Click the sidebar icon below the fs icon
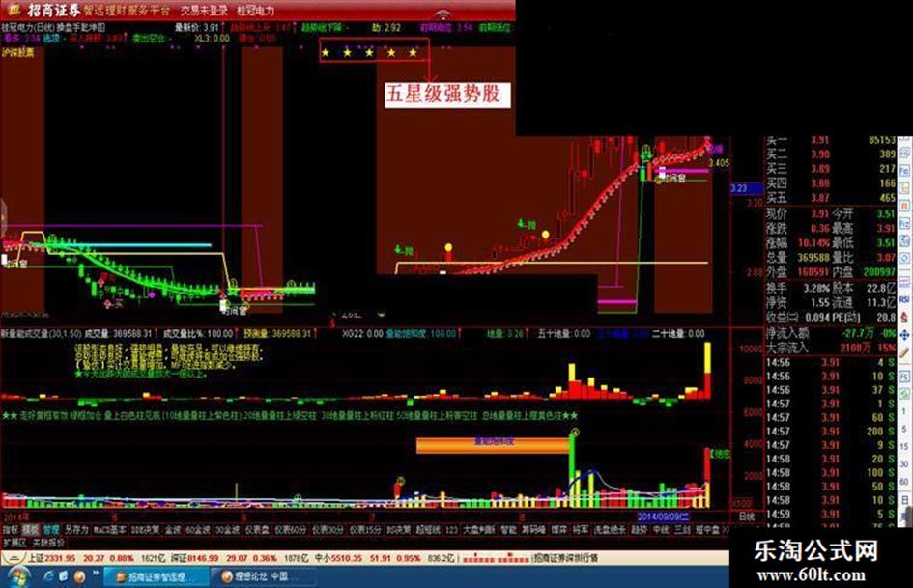This screenshot has height=588, width=913. [x=903, y=392]
